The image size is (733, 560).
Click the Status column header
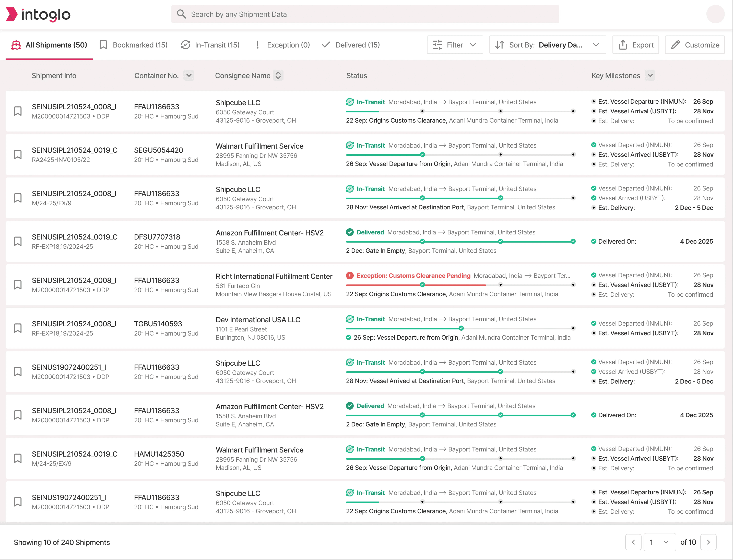(x=357, y=76)
